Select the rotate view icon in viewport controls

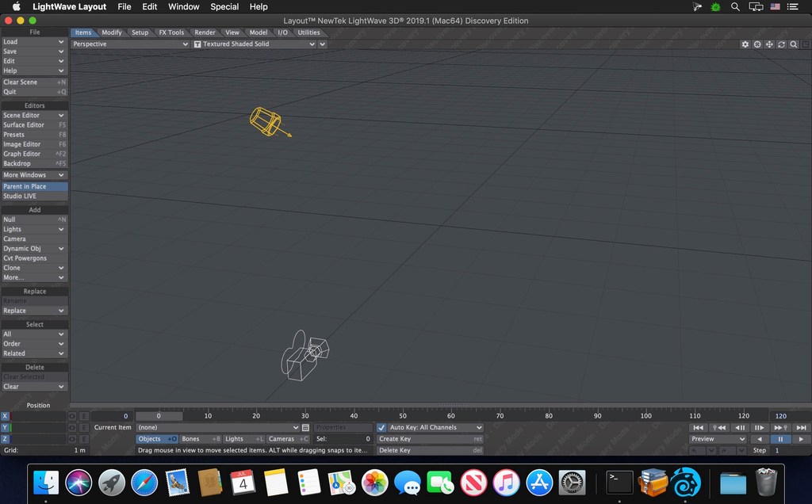pyautogui.click(x=781, y=44)
